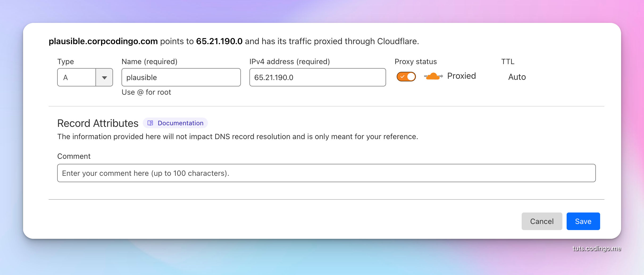The width and height of the screenshot is (644, 275).
Task: Click the Name field containing plausible
Action: point(181,77)
